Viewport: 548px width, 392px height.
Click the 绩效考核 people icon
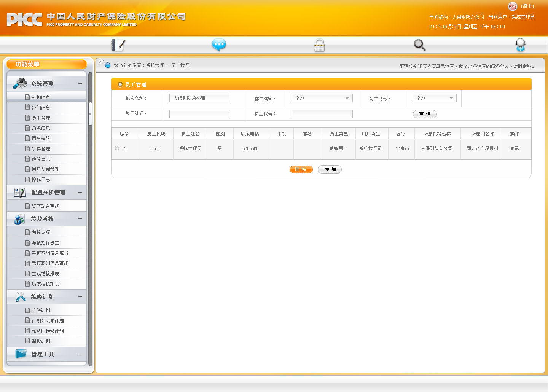[20, 219]
